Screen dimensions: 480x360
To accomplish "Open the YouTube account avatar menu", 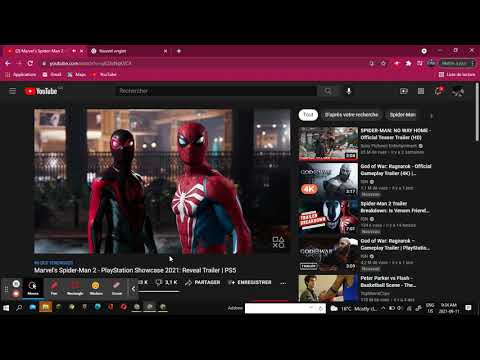I will coord(458,91).
